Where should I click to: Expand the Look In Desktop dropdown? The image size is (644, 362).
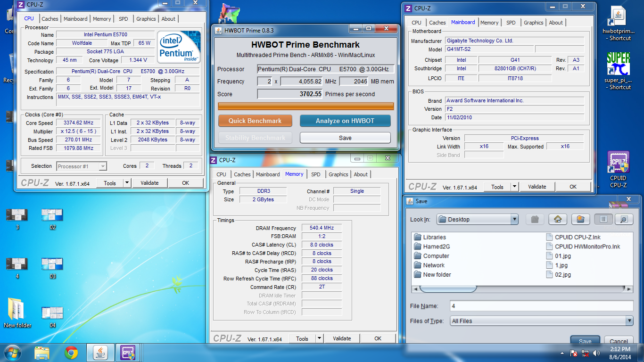[x=514, y=219]
